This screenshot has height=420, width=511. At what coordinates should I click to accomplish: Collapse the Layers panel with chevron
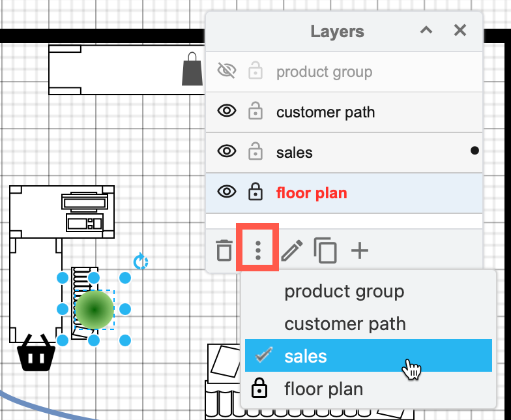[x=426, y=31]
